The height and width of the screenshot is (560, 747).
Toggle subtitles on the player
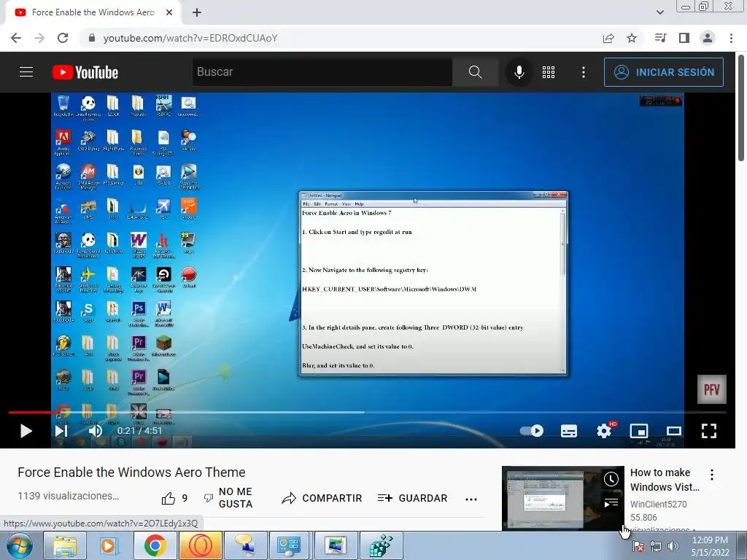click(569, 431)
